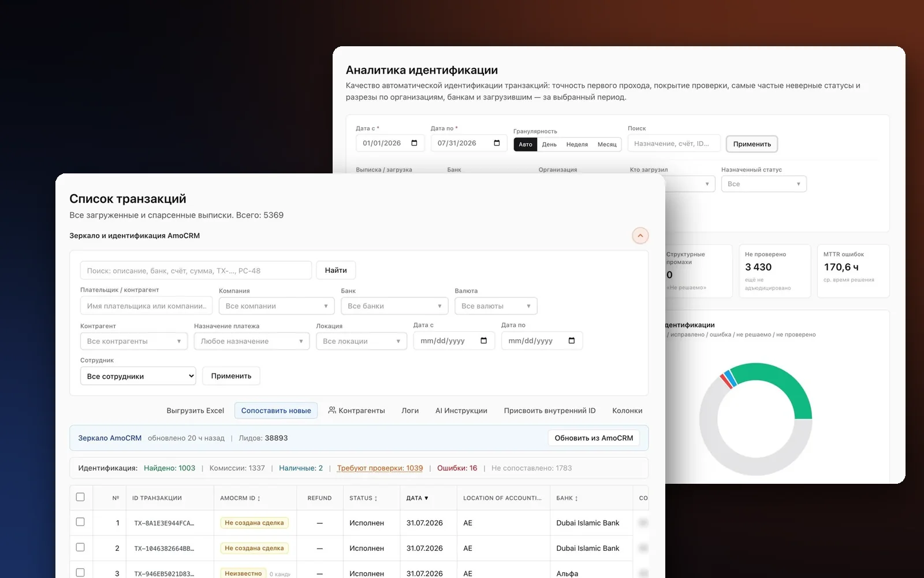Focus Плательщик / контрагент name input
This screenshot has width=924, height=578.
click(146, 306)
